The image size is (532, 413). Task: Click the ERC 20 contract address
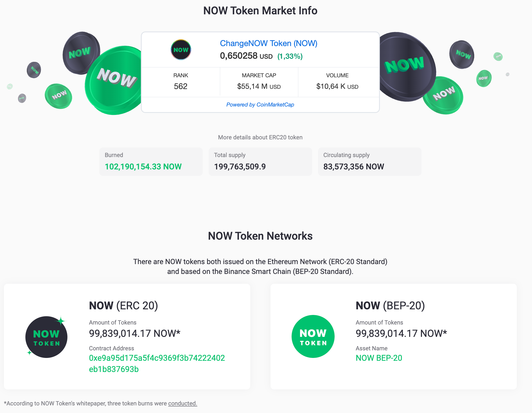point(157,363)
